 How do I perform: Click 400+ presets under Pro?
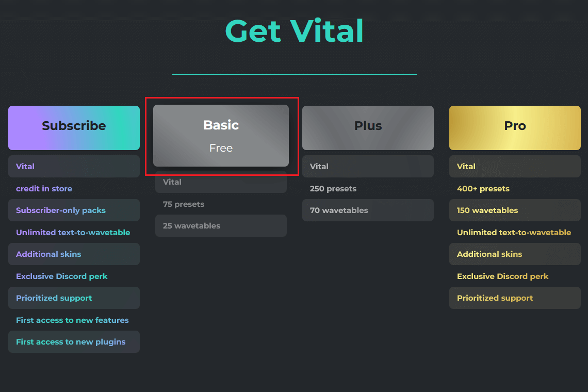point(483,189)
